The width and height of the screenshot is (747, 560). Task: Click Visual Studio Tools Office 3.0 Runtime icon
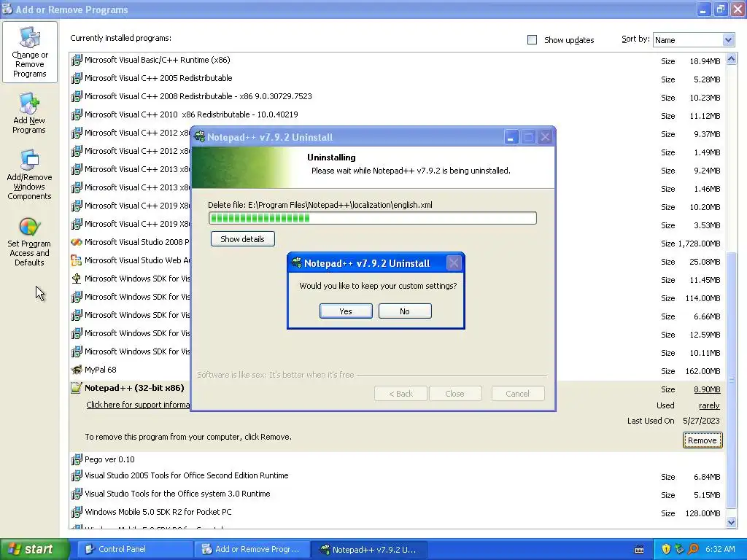[x=76, y=494]
